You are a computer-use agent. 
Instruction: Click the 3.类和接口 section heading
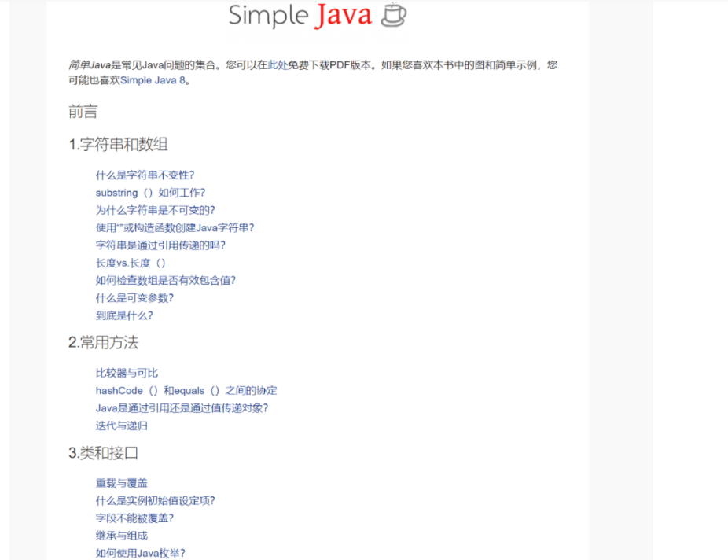click(104, 453)
